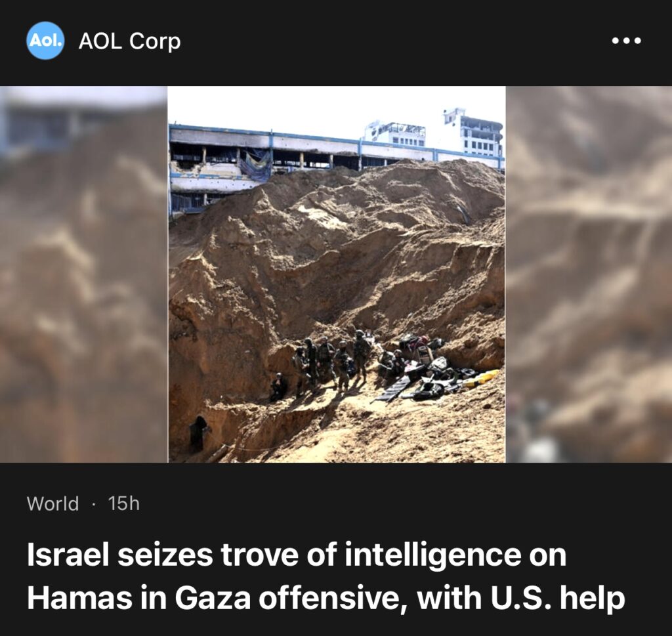The image size is (672, 636).
Task: Tap the blurred right panel beside the photo
Action: point(589,274)
